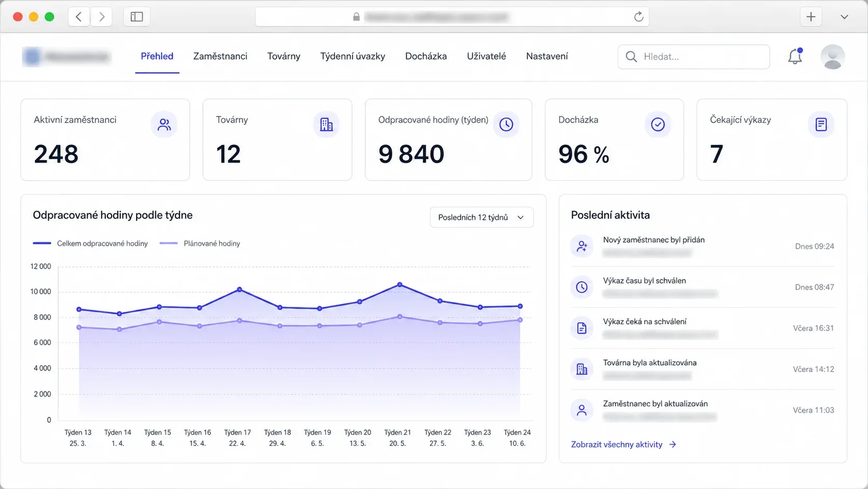Viewport: 868px width, 489px height.
Task: Toggle Plánované hodiny legend entry
Action: 200,243
